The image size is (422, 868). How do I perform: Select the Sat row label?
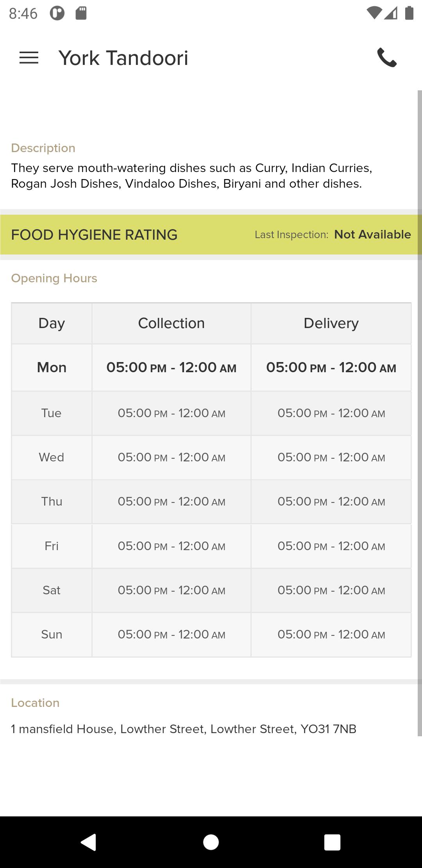coord(52,590)
